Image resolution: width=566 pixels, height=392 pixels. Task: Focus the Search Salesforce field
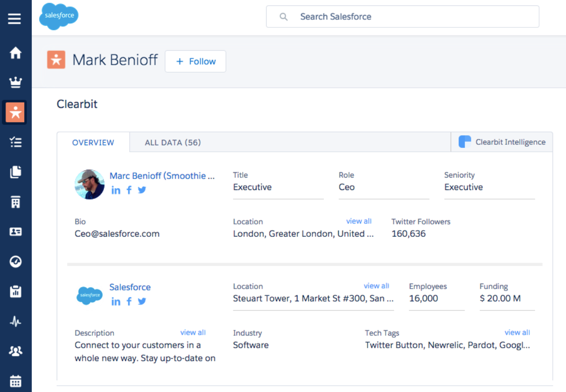click(x=402, y=16)
